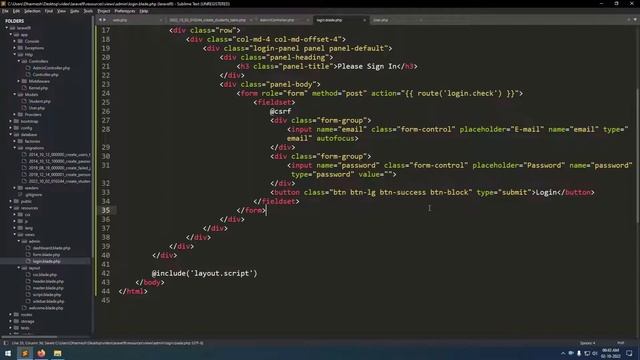
Task: Collapse the Http folder
Action: click(15, 54)
